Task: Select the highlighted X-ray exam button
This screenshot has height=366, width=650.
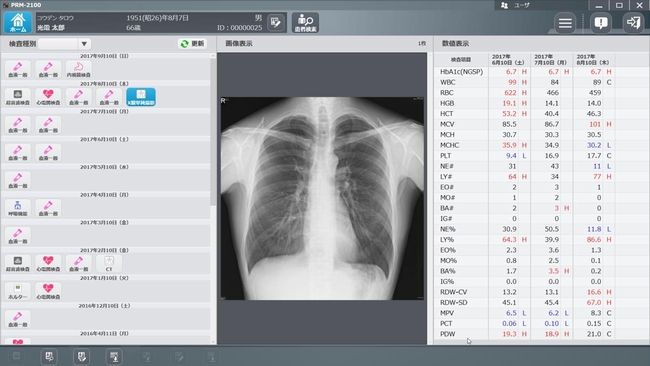Action: click(x=141, y=97)
